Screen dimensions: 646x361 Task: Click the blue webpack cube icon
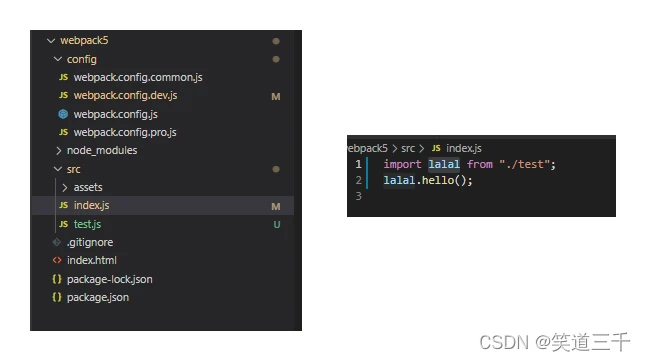tap(63, 114)
